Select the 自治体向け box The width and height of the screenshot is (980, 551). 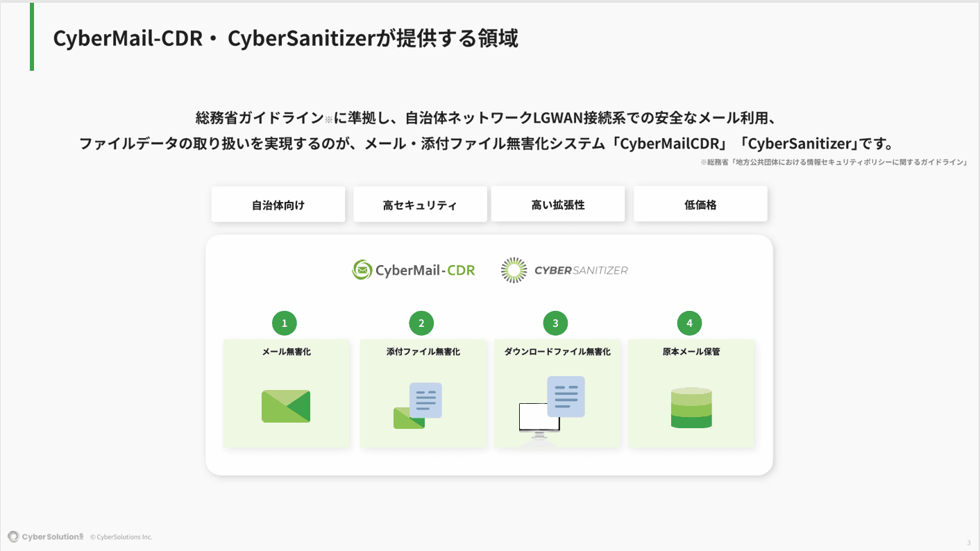point(278,205)
